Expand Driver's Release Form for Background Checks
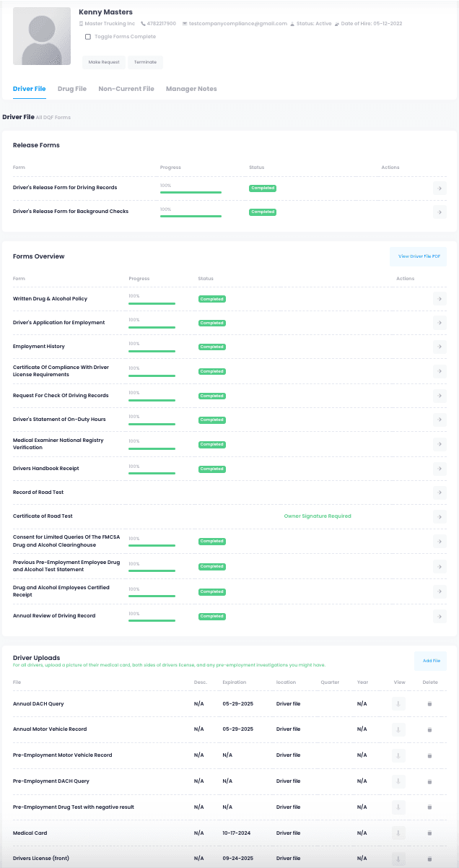The height and width of the screenshot is (868, 459). click(x=440, y=212)
